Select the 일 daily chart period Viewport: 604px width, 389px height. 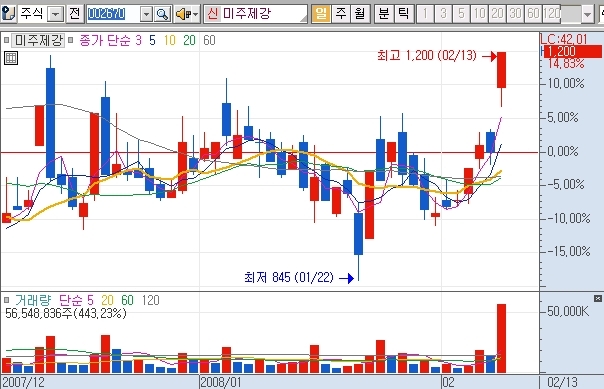(x=321, y=14)
